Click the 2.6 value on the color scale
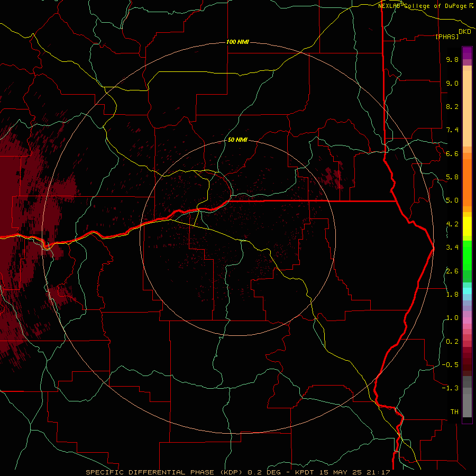Screen dimensions: 476x476 452,271
